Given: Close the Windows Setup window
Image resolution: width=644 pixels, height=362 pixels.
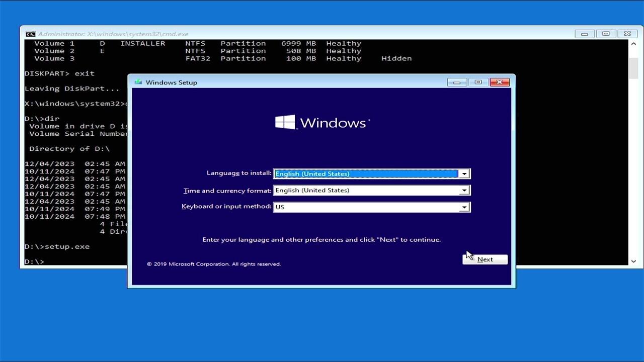Looking at the screenshot, I should [500, 82].
